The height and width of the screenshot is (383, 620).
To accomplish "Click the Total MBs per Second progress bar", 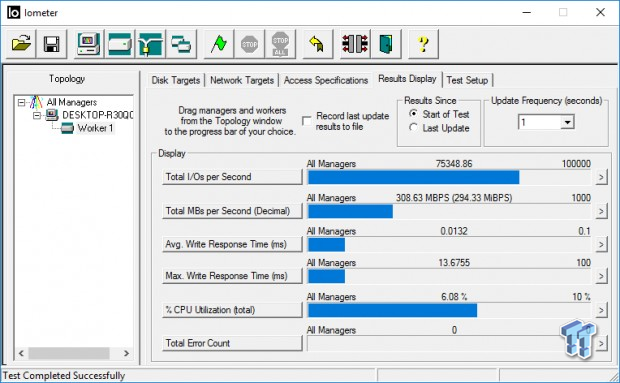I will 450,211.
